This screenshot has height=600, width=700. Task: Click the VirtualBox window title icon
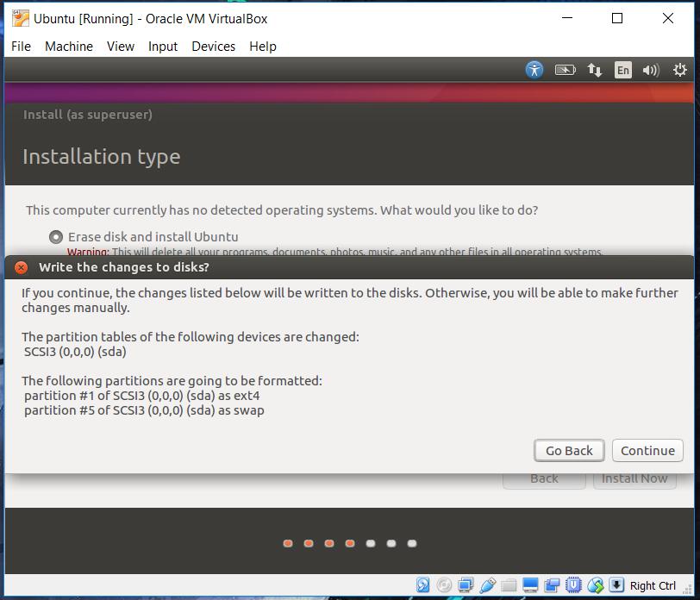[20, 18]
